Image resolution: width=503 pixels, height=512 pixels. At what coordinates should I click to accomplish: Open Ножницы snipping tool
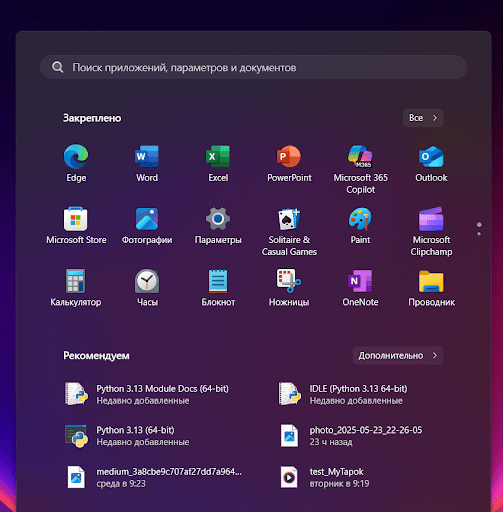pyautogui.click(x=289, y=288)
